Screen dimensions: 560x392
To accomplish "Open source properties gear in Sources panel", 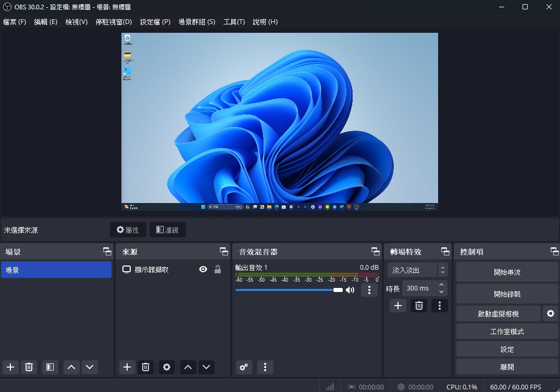I will tap(167, 367).
